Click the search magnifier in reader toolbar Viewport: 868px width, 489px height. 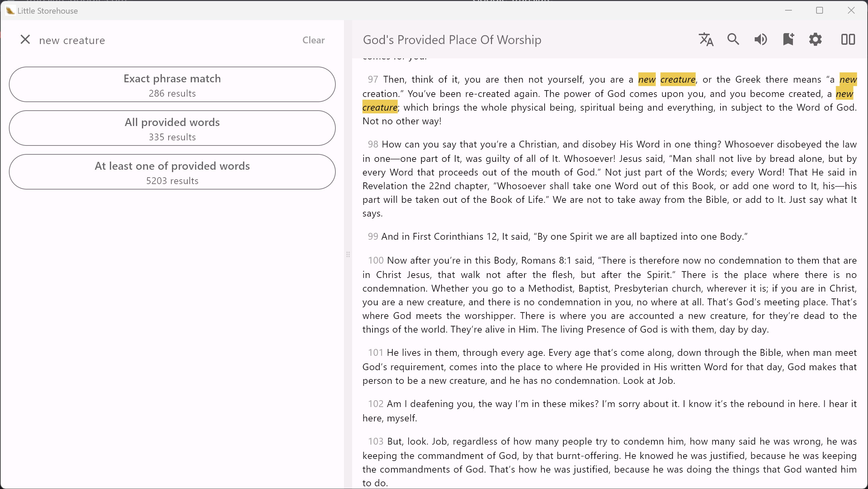pos(733,40)
